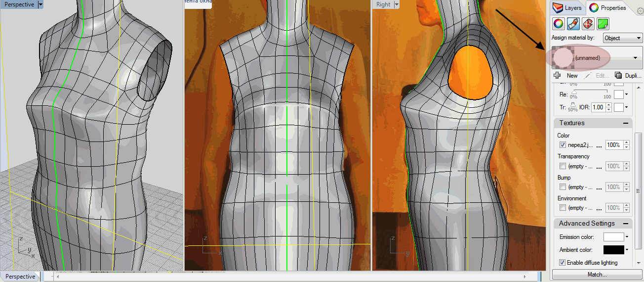Viewport: 644px width, 282px height.
Task: Open Reflectivity color swatch dropdown arrow
Action: click(x=627, y=94)
